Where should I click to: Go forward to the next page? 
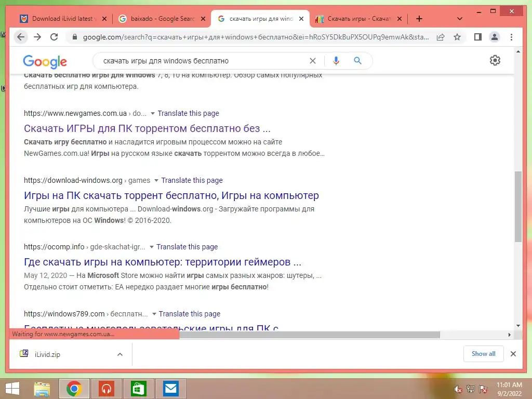[37, 37]
